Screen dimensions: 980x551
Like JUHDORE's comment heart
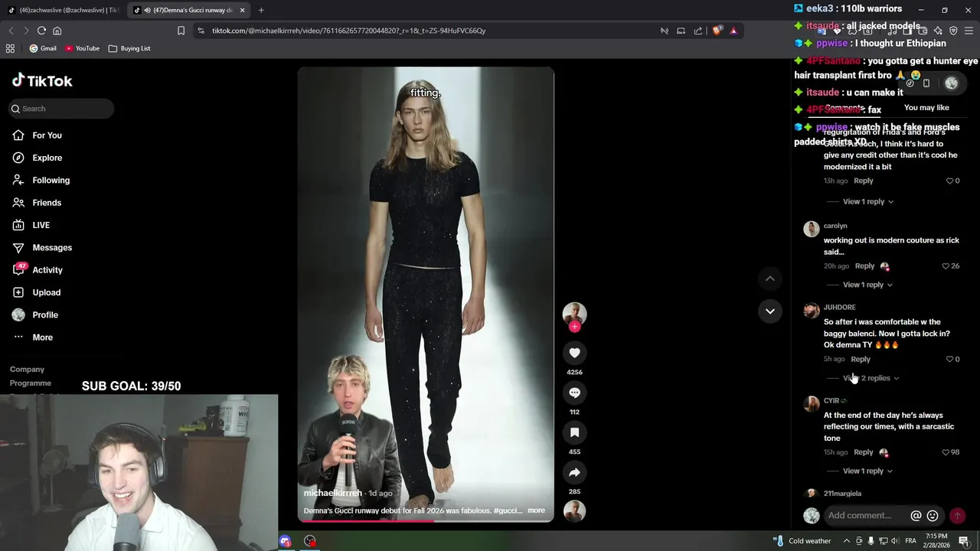949,359
